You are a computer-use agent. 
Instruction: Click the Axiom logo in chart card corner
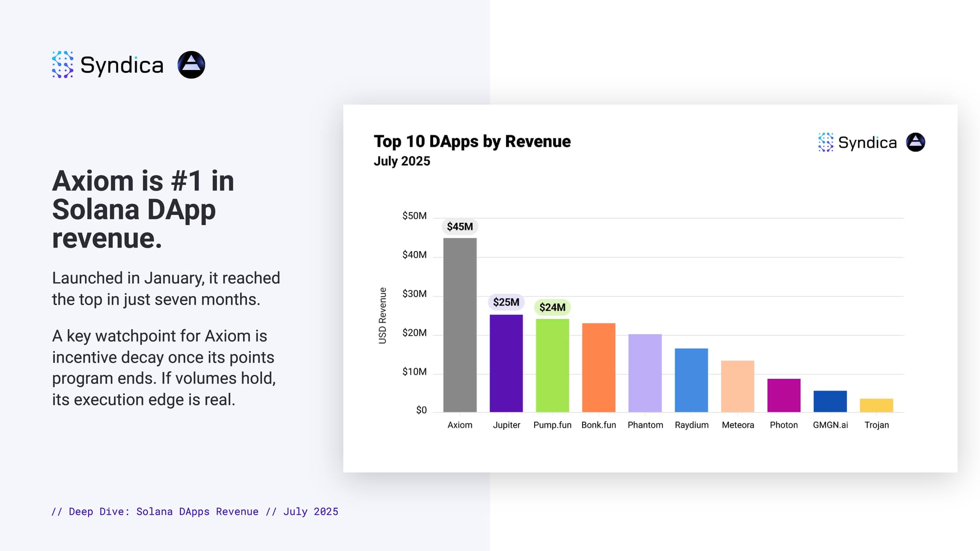915,142
